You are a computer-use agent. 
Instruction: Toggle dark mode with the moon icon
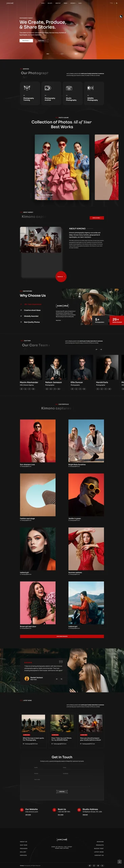121,16
